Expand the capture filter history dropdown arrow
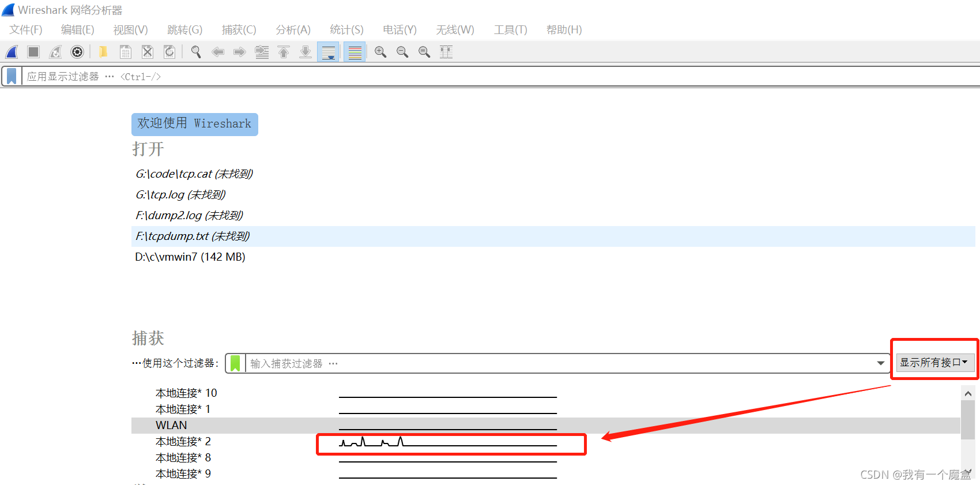This screenshot has height=485, width=980. 880,363
